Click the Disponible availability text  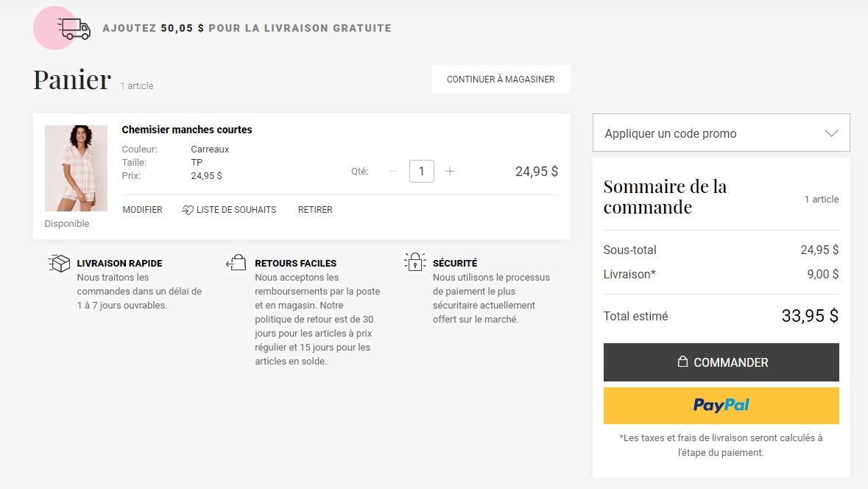point(67,224)
